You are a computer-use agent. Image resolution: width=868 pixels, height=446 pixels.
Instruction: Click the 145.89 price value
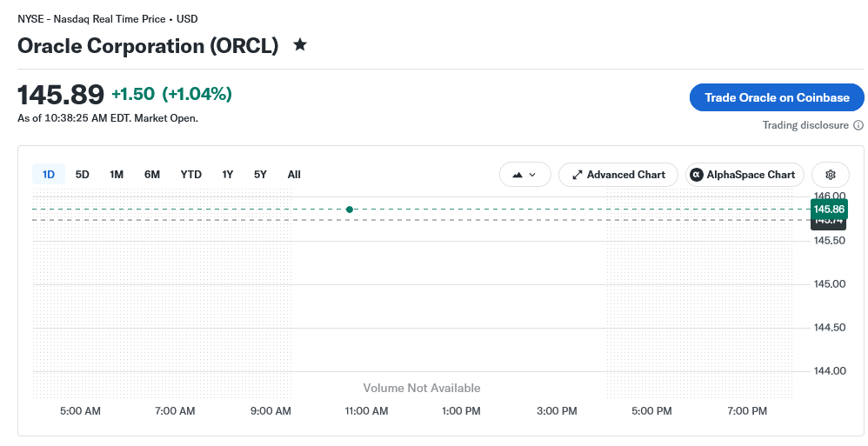pos(61,95)
